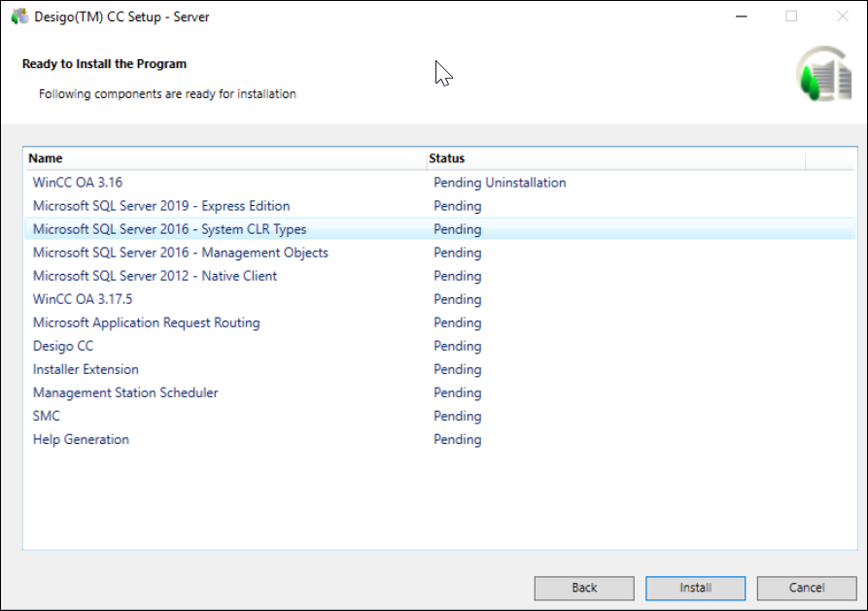Select SQL Server 2016 System CLR Types row

point(169,229)
